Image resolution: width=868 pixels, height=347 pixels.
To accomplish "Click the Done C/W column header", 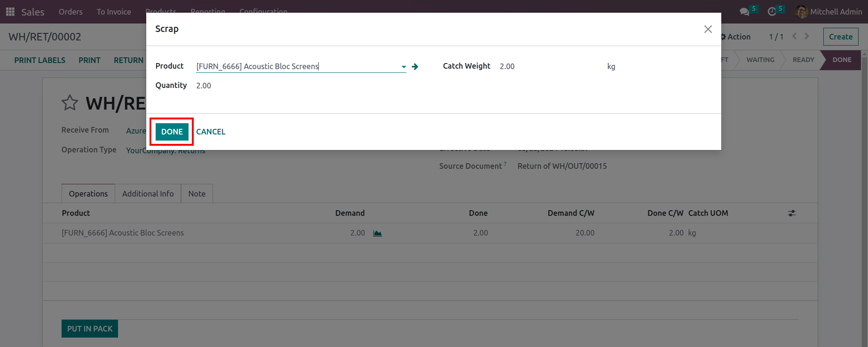I will [x=665, y=213].
